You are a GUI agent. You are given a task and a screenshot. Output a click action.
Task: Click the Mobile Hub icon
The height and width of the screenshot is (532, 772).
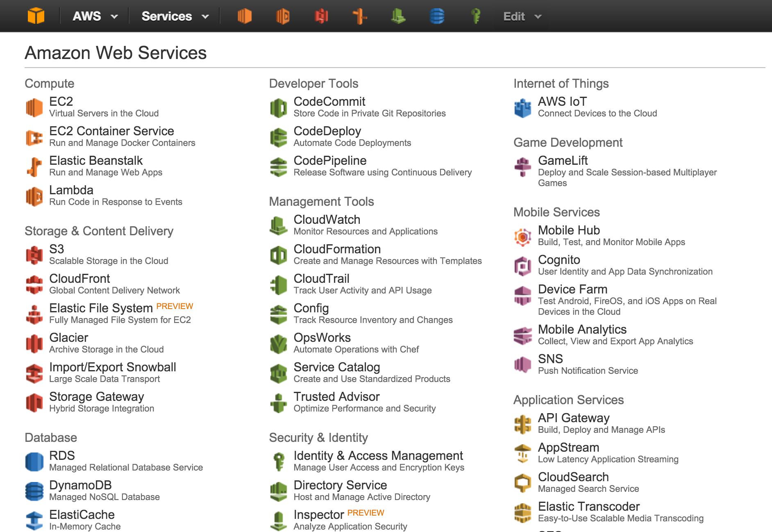click(x=523, y=236)
